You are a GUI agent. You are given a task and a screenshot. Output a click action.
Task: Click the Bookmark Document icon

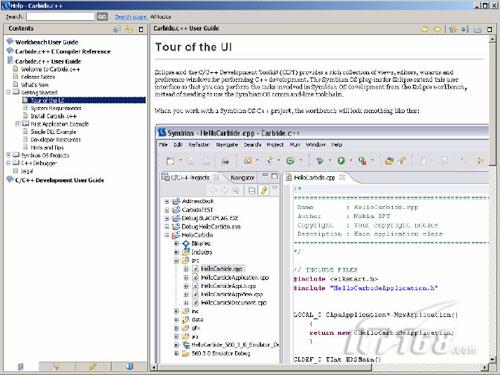[465, 29]
